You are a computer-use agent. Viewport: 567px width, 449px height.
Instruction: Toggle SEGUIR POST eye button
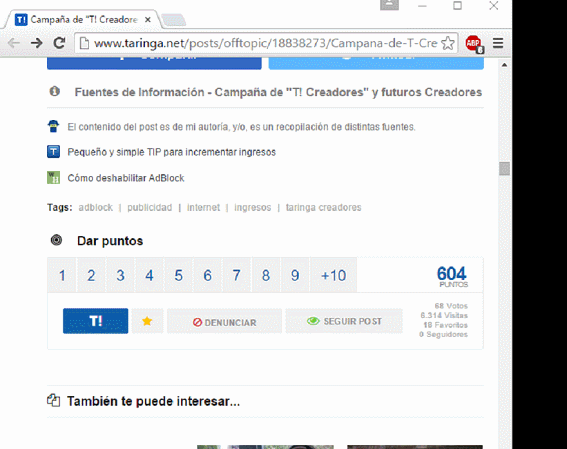[x=344, y=321]
